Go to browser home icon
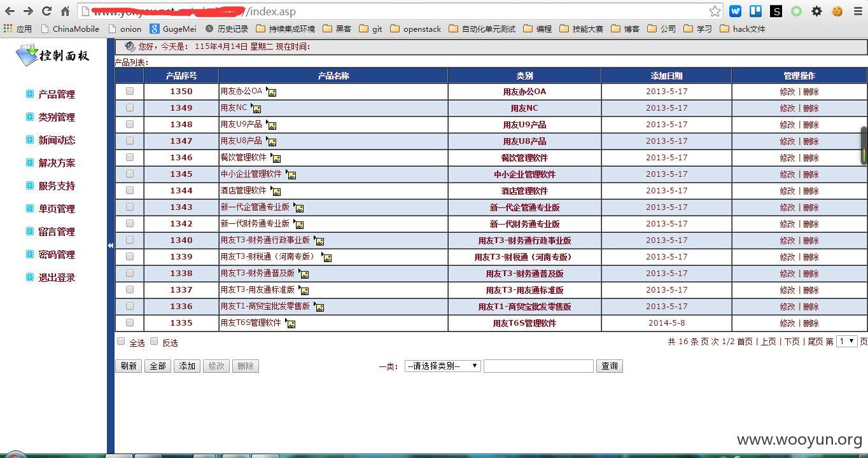 pos(65,11)
